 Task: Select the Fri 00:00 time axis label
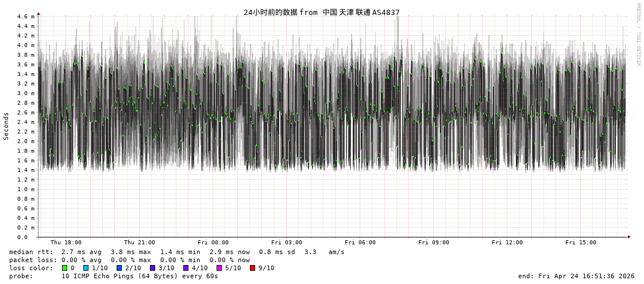[213, 243]
